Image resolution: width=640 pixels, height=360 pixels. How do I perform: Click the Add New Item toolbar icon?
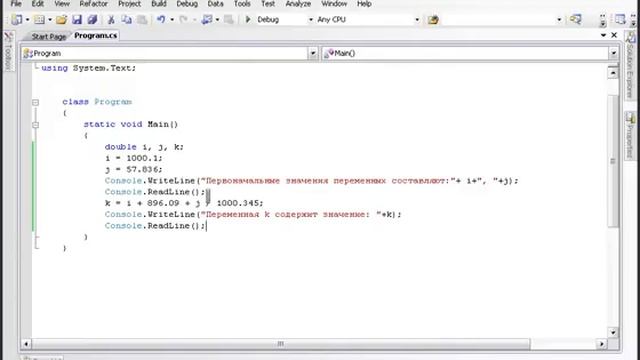[39, 19]
